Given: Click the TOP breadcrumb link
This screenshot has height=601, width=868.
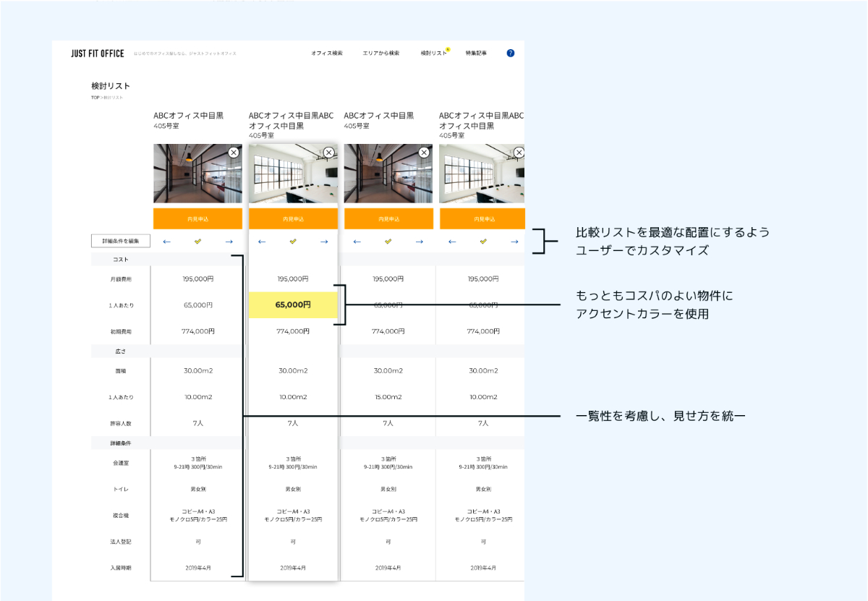Looking at the screenshot, I should pyautogui.click(x=94, y=98).
